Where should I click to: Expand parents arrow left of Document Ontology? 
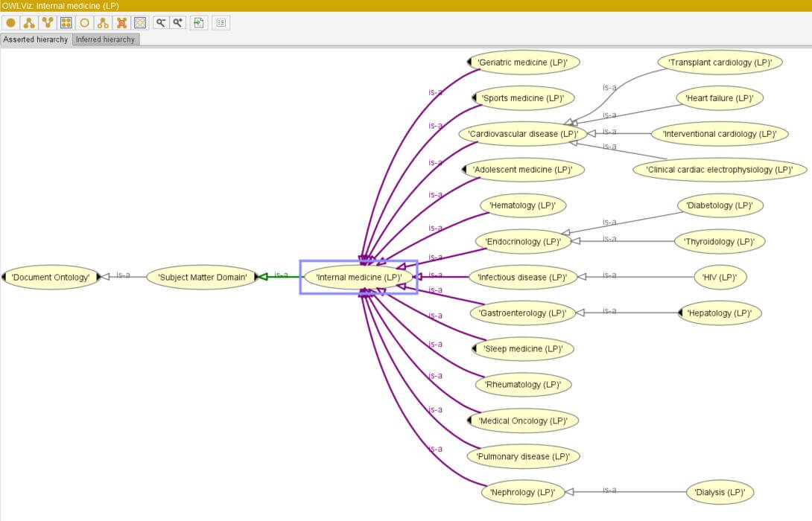tap(4, 277)
